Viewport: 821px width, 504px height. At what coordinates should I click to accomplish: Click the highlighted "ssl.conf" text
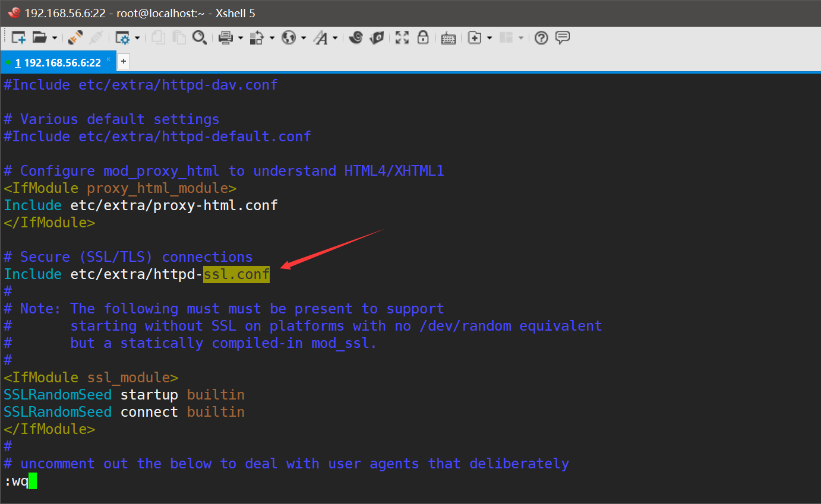tap(236, 274)
